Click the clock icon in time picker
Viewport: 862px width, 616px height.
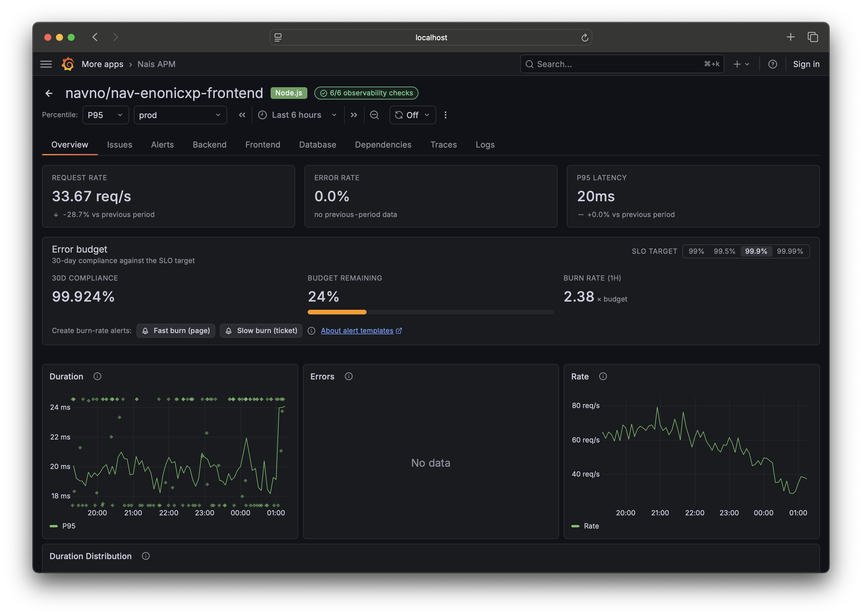(262, 115)
